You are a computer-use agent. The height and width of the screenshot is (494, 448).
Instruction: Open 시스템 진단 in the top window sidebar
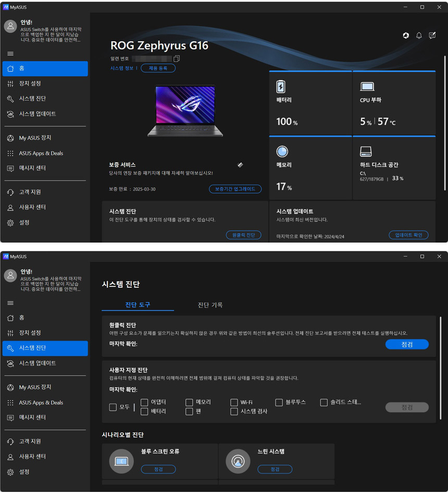45,98
